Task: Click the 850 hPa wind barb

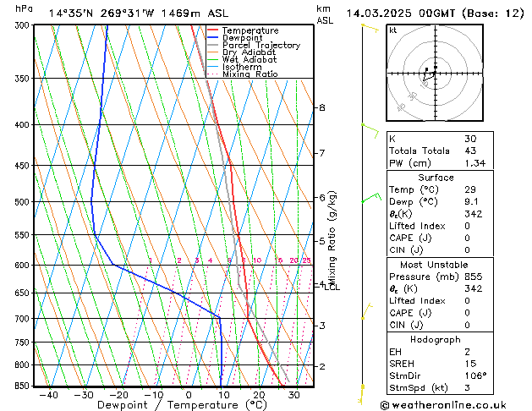Action: coord(361,394)
